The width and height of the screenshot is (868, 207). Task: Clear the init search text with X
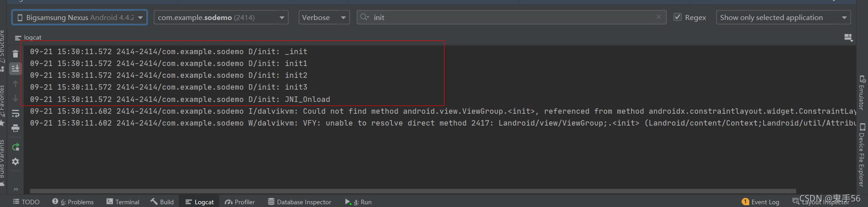click(659, 17)
